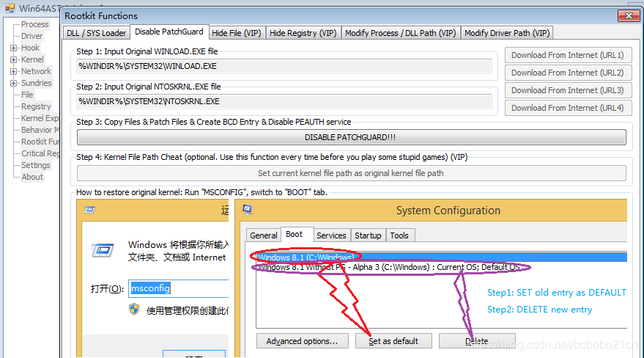The image size is (644, 358).
Task: Download From Internet (URL4)
Action: click(568, 108)
